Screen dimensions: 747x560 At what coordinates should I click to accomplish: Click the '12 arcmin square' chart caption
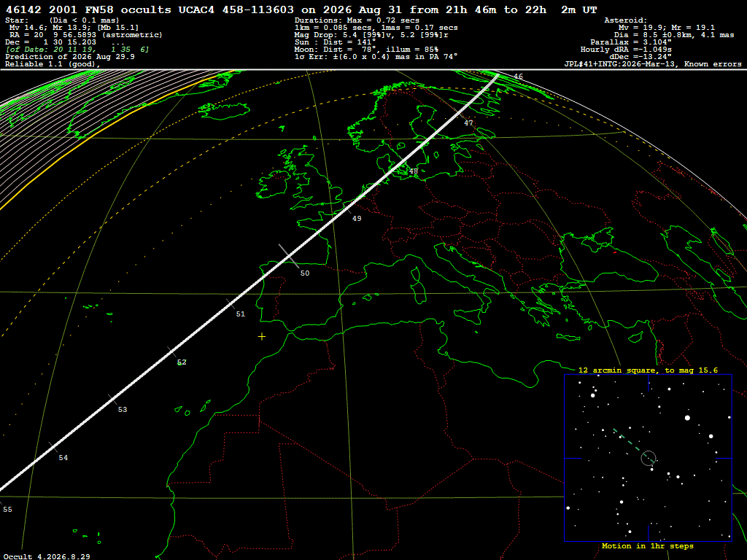click(648, 370)
